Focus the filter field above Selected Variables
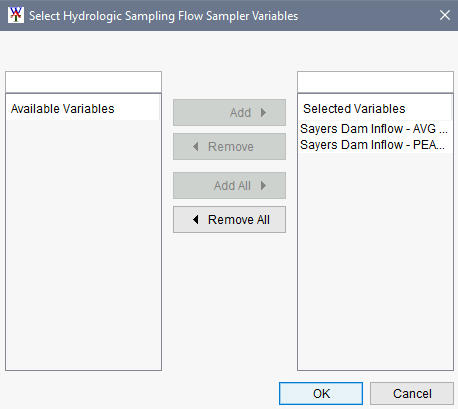 [375, 82]
